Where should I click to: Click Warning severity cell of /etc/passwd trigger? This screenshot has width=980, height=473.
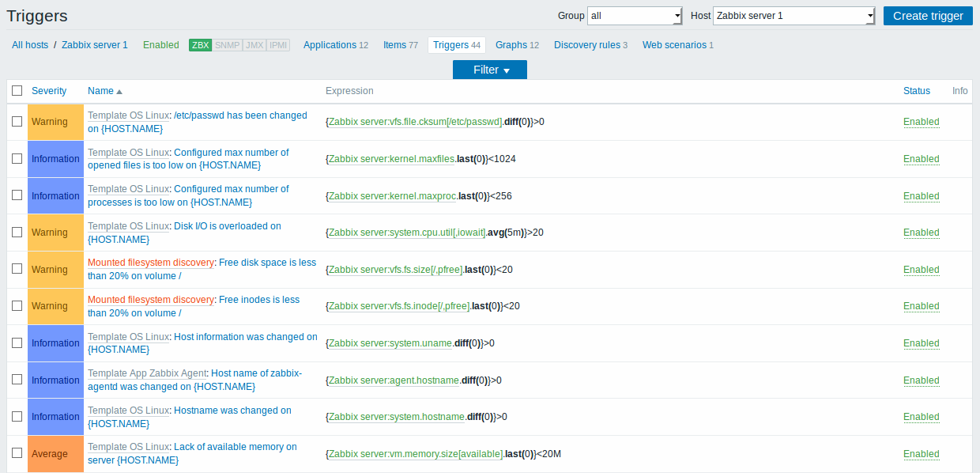(55, 122)
